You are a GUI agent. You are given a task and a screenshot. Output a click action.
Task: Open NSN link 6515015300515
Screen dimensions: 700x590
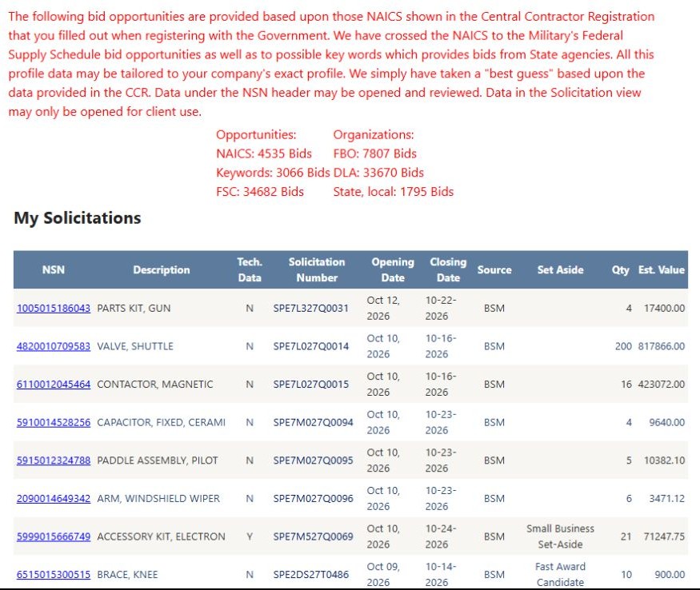[54, 574]
